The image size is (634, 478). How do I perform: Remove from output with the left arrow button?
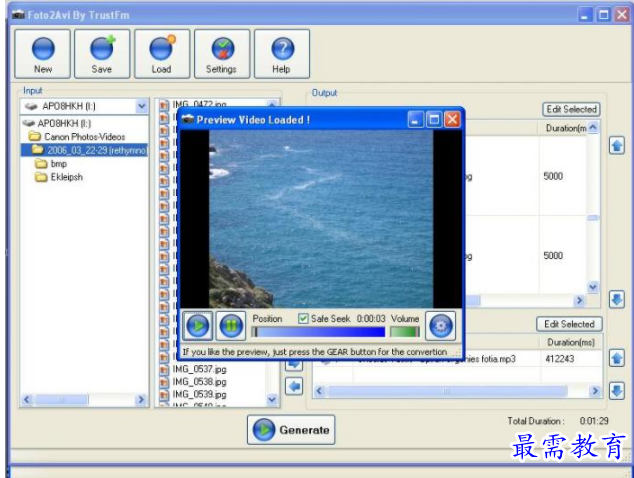coord(294,386)
